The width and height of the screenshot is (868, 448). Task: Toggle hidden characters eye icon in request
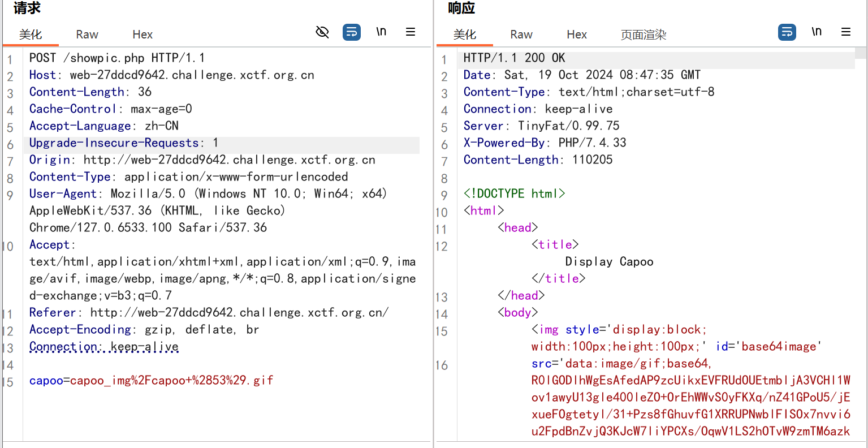[322, 32]
